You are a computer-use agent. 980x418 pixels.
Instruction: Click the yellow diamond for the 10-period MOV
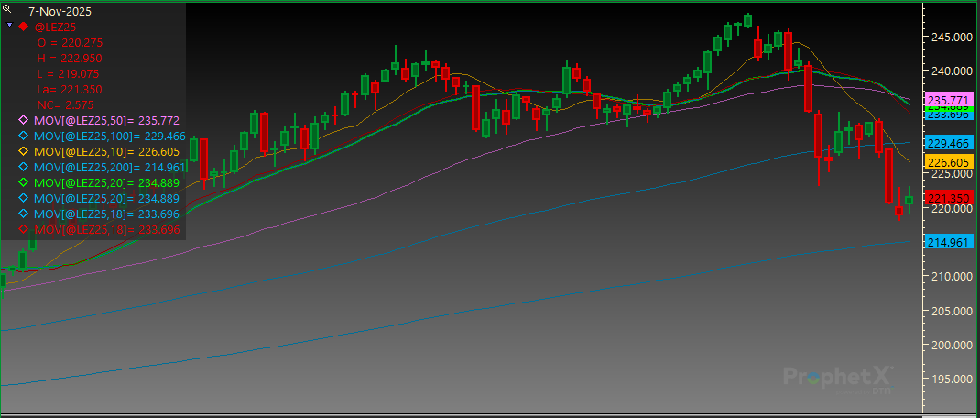[x=24, y=151]
